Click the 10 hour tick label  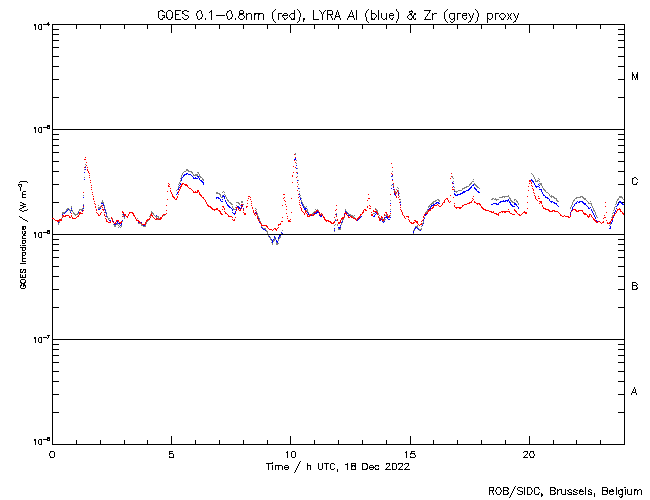click(x=290, y=454)
